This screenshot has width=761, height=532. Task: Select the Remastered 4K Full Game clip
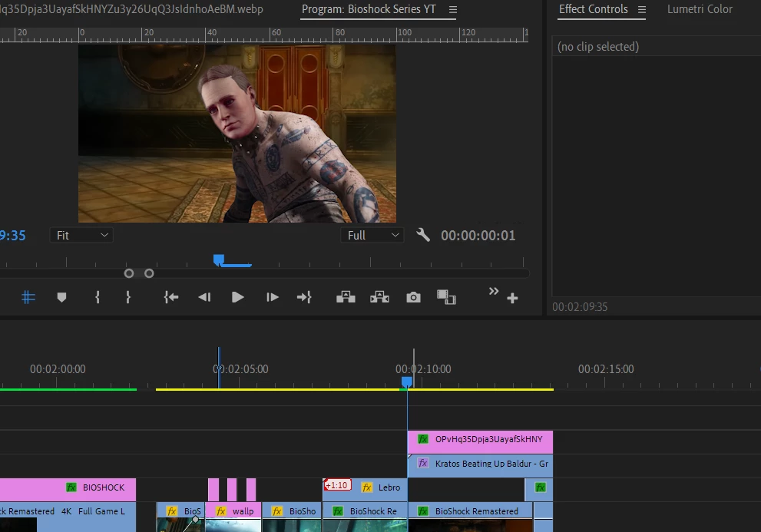pos(68,517)
